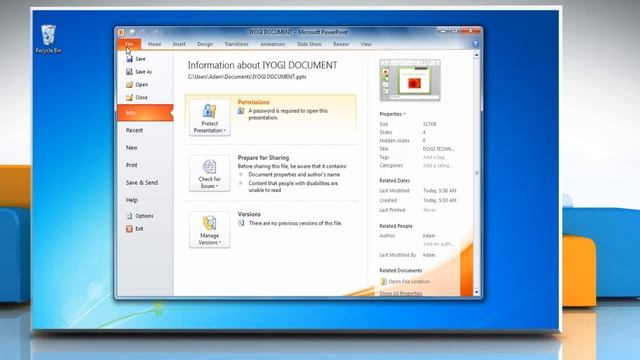The width and height of the screenshot is (640, 360).
Task: Exit PowerPoint from the File menu
Action: pyautogui.click(x=135, y=229)
